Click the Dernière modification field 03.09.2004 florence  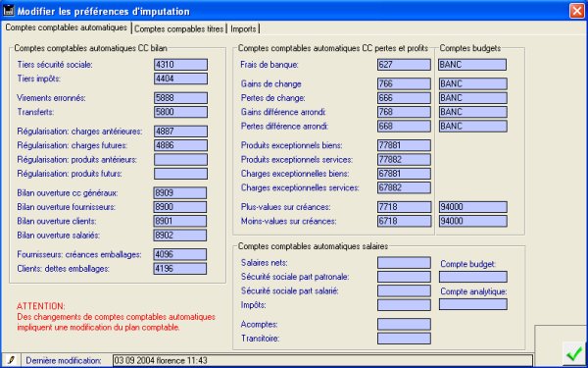[322, 360]
